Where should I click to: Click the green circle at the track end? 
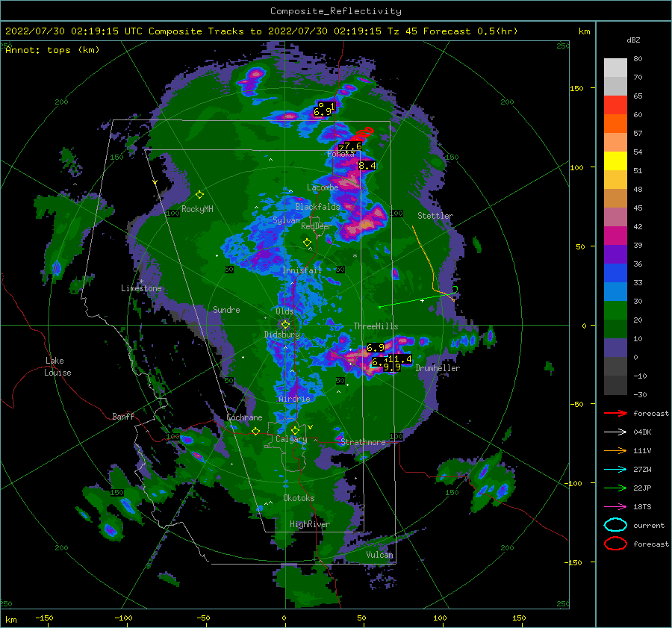(455, 289)
